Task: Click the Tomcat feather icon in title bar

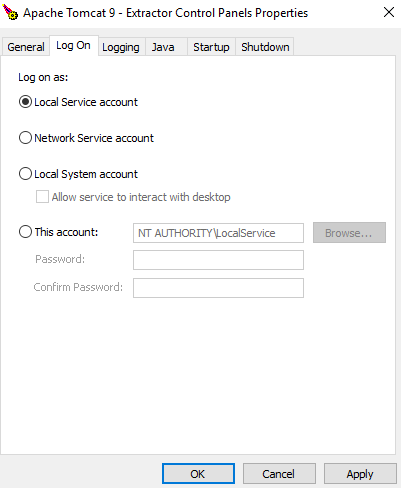Action: pos(10,12)
